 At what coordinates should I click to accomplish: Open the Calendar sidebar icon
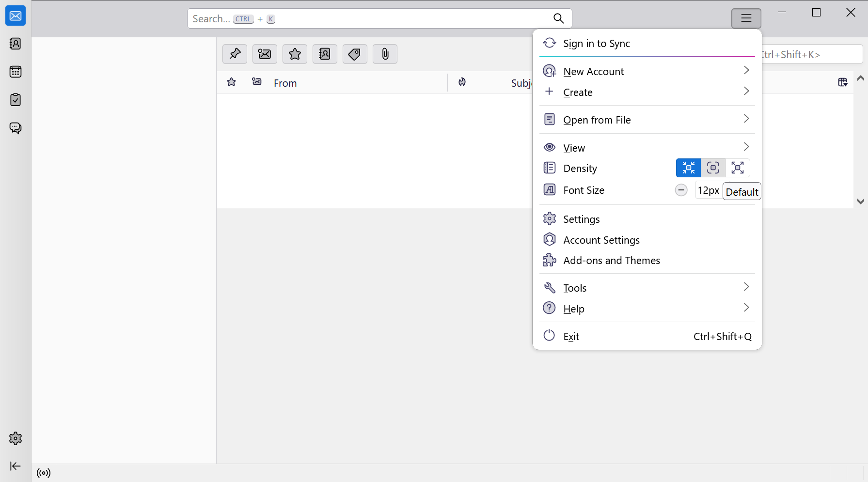16,72
